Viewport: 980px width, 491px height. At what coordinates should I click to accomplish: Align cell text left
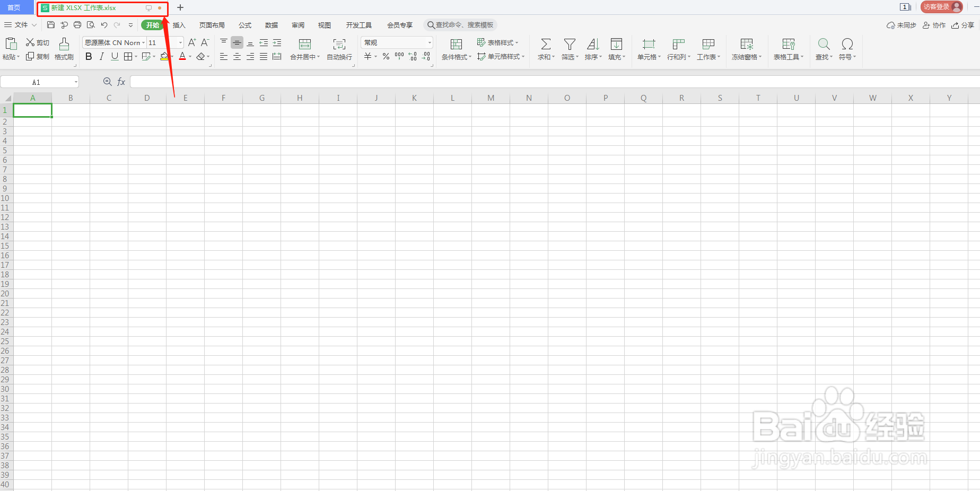[224, 57]
